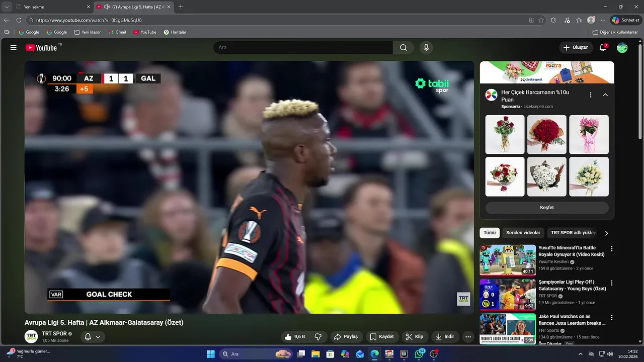Open browser settings and more ellipsis
Image resolution: width=644 pixels, height=362 pixels.
pyautogui.click(x=603, y=20)
